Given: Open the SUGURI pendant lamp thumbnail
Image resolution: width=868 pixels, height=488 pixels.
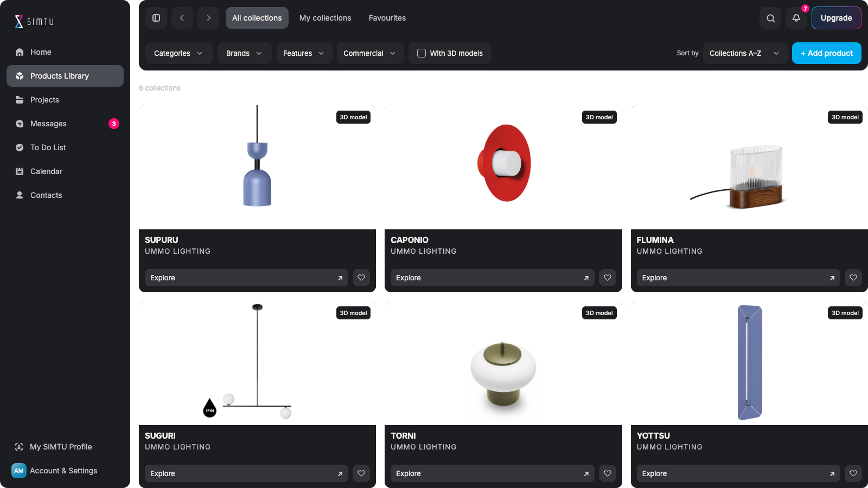Looking at the screenshot, I should [257, 362].
